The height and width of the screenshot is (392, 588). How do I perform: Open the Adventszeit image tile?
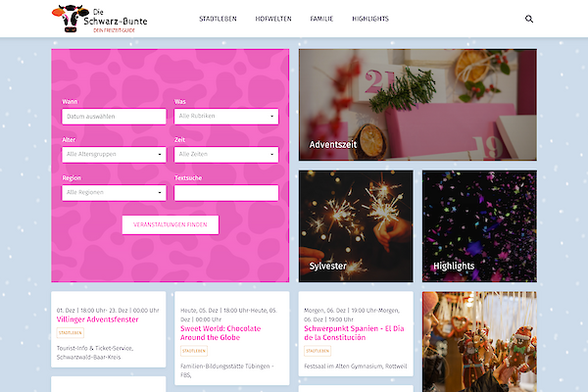point(417,105)
